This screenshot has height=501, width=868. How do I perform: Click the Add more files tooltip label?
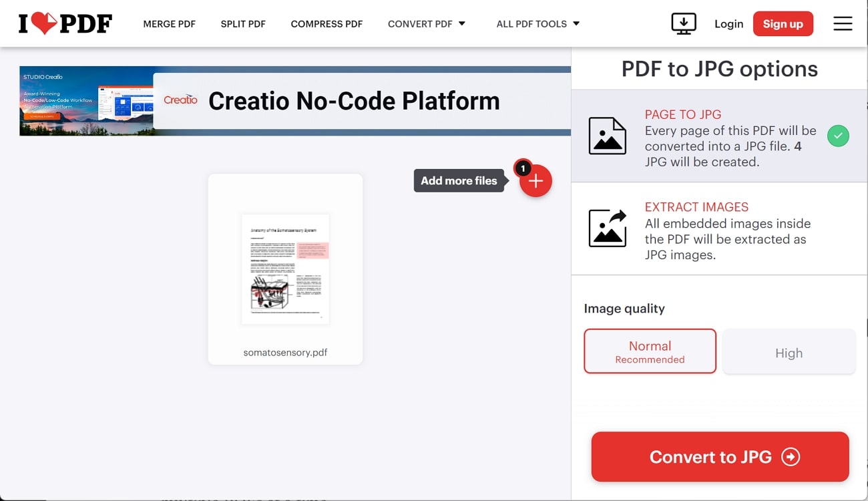click(x=459, y=180)
